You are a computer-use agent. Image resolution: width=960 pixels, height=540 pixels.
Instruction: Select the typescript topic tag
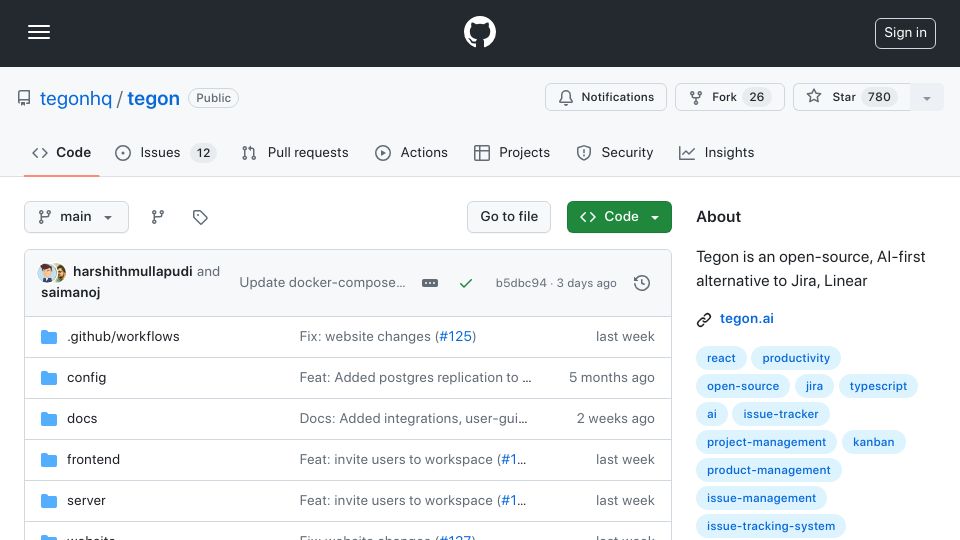pos(878,386)
